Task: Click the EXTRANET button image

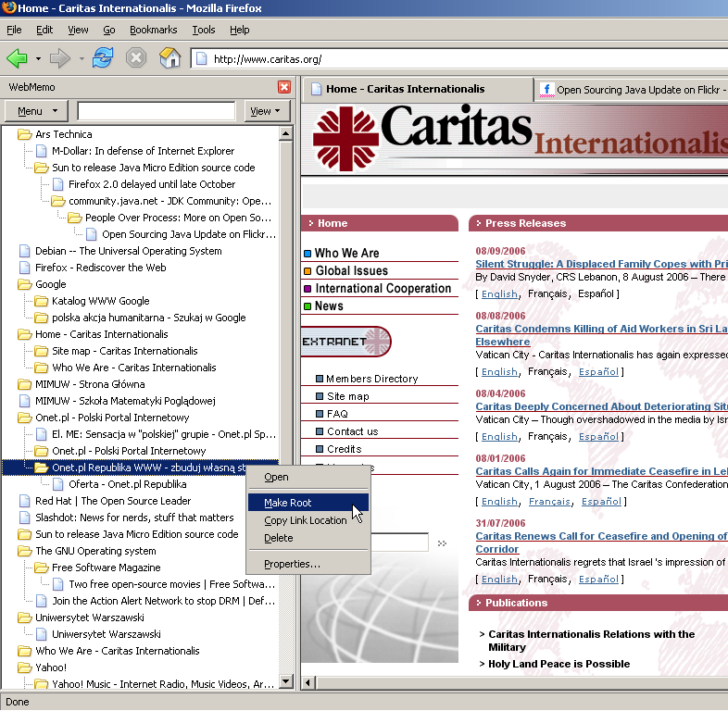Action: pyautogui.click(x=345, y=342)
